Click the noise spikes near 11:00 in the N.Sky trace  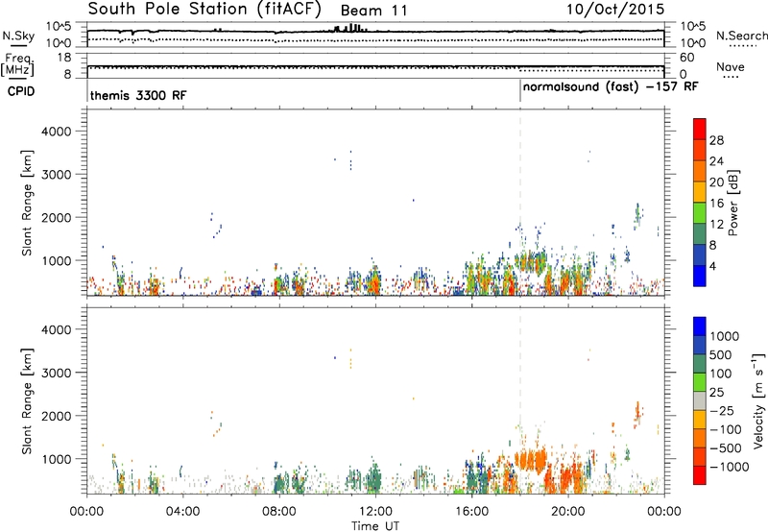click(x=350, y=28)
